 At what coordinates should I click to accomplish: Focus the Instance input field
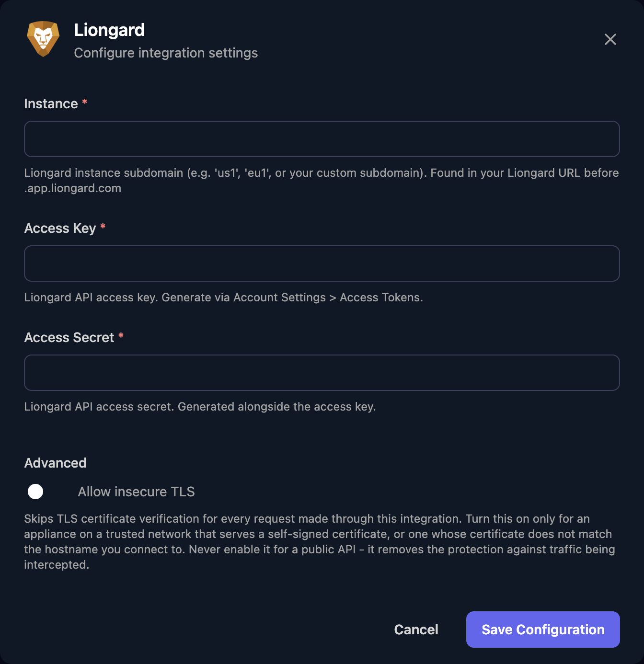click(322, 139)
